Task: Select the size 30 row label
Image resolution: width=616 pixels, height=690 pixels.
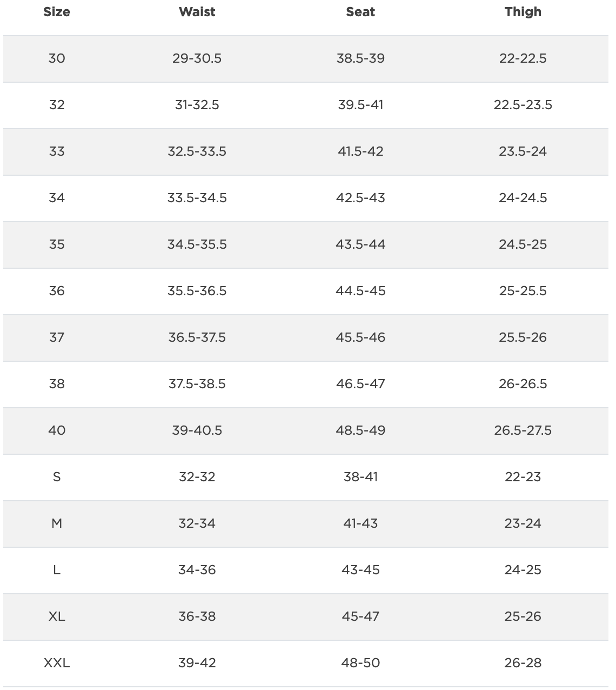Action: click(57, 58)
